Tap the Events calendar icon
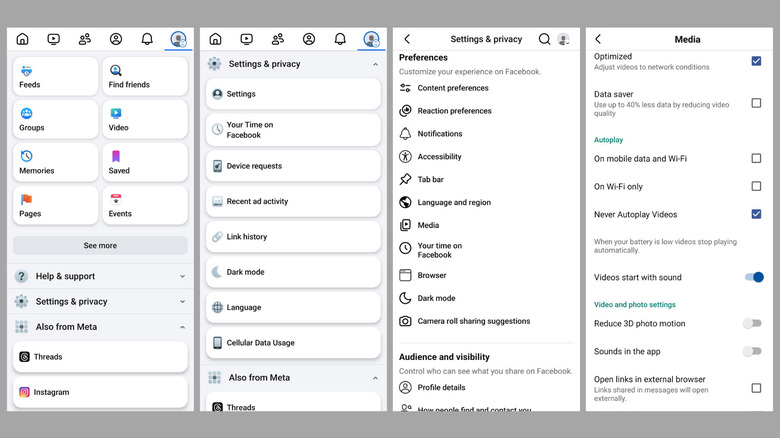The image size is (780, 438). click(x=116, y=199)
